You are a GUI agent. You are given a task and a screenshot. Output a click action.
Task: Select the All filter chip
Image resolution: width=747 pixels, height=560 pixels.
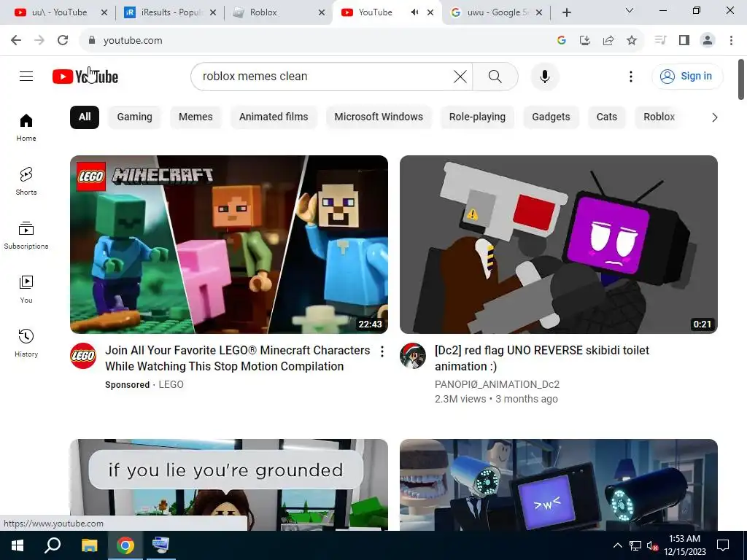coord(85,117)
